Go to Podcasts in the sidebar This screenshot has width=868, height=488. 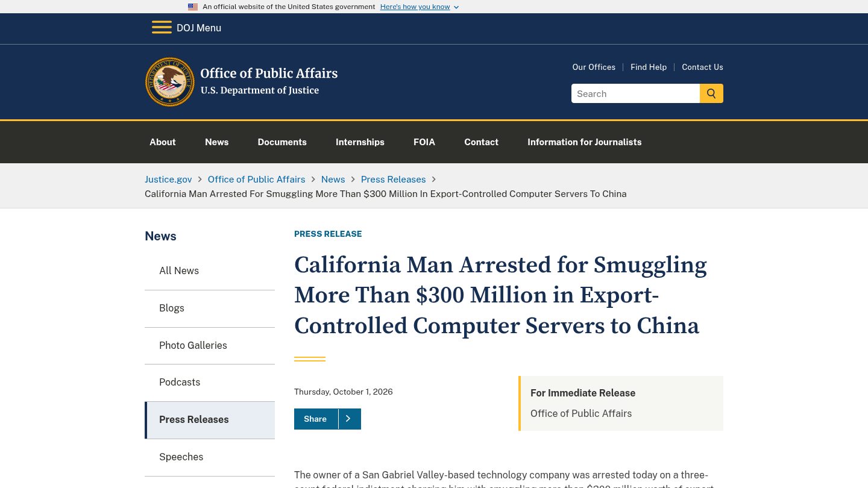click(x=210, y=383)
